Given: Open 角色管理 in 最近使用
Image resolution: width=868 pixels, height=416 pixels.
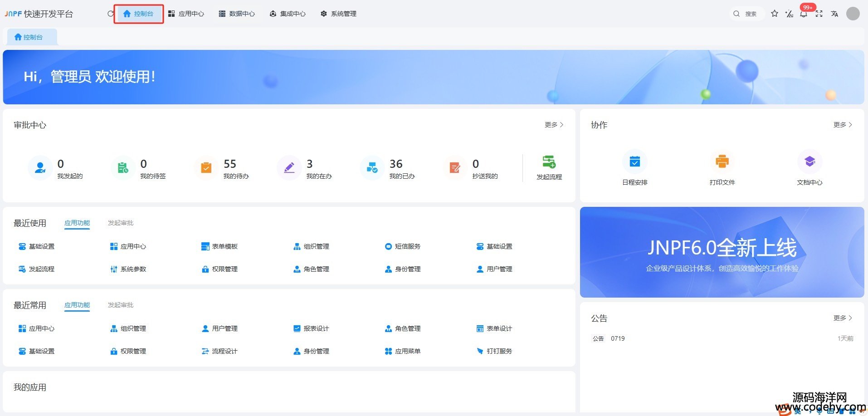Looking at the screenshot, I should [x=311, y=269].
